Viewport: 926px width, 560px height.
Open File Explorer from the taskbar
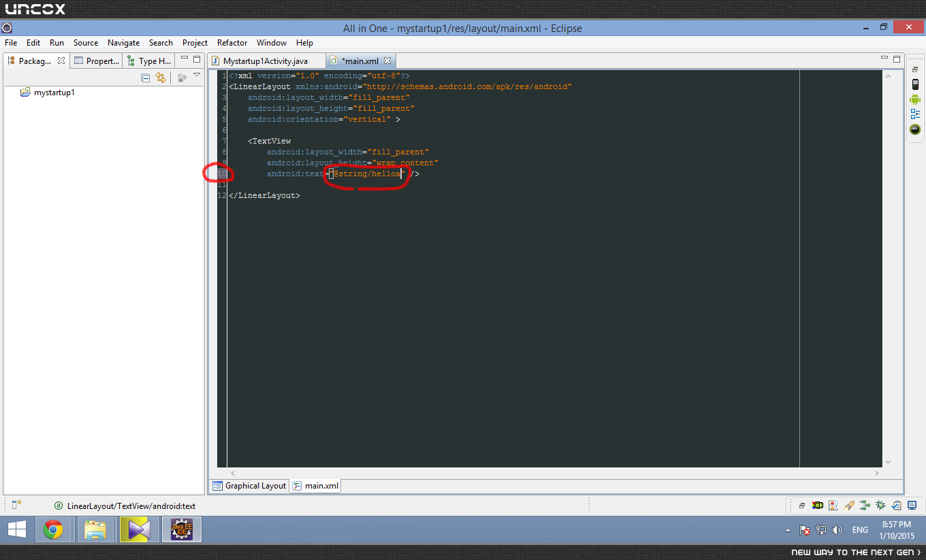pyautogui.click(x=96, y=529)
